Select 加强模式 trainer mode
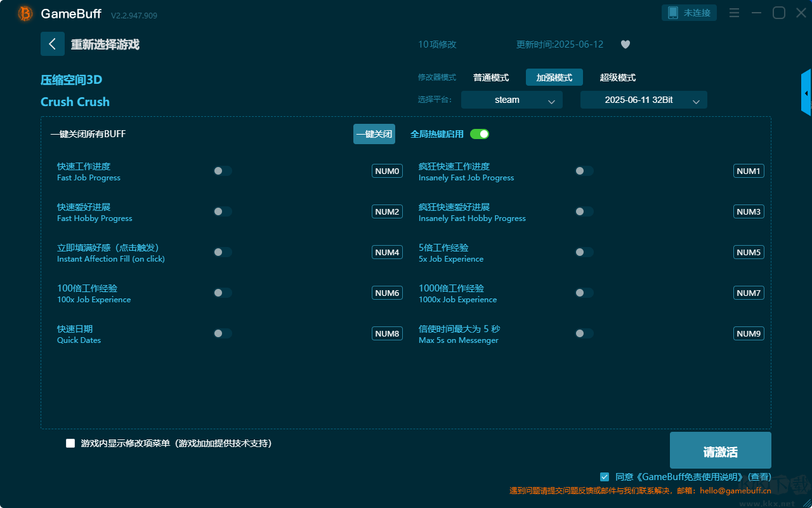812x508 pixels. pos(554,77)
